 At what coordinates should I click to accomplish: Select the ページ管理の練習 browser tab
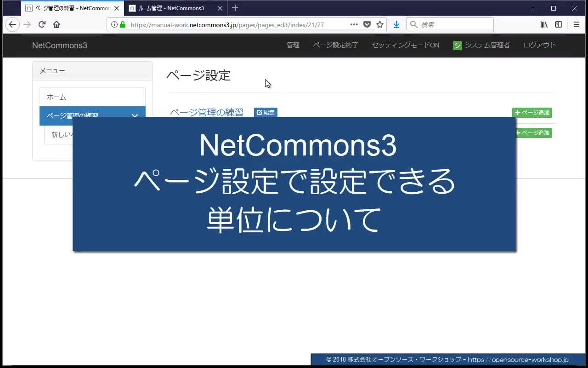tap(73, 8)
